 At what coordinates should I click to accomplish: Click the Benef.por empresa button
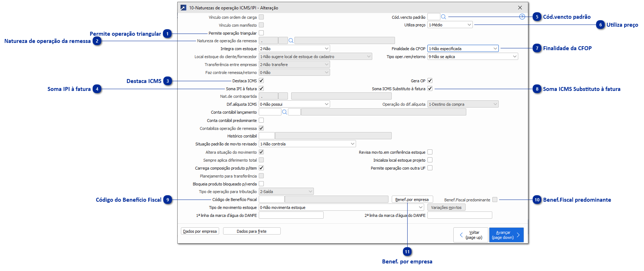point(412,200)
